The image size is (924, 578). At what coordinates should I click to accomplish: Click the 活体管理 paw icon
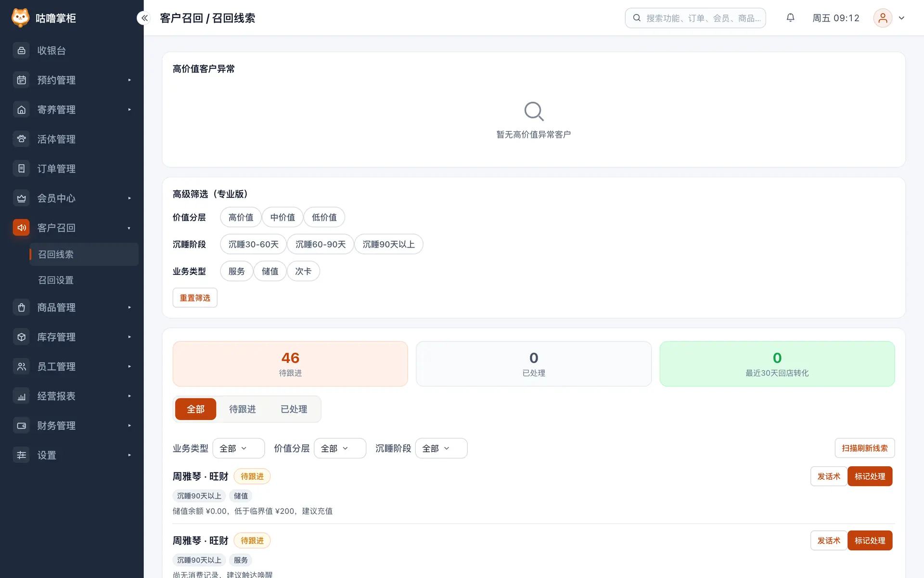pyautogui.click(x=21, y=139)
